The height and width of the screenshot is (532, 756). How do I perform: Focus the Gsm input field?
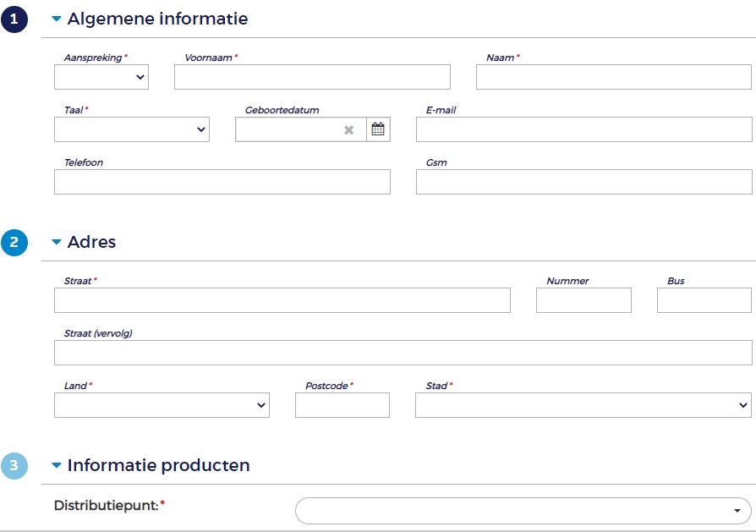tap(583, 182)
